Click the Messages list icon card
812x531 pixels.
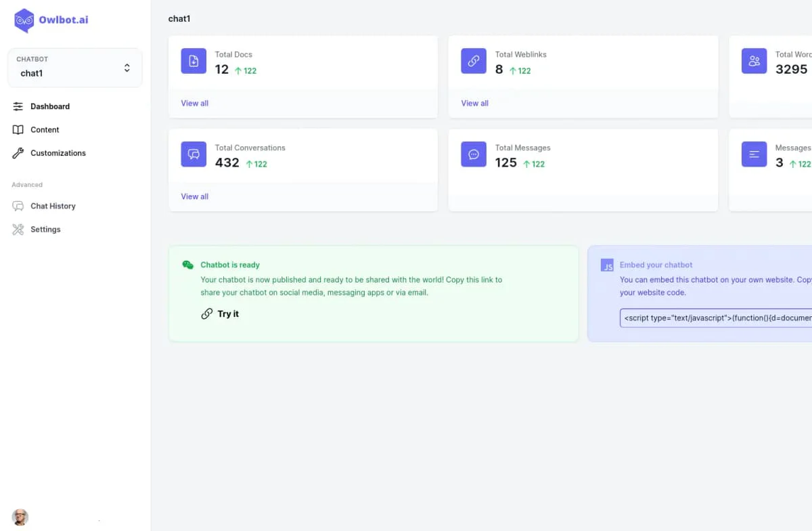[x=754, y=154]
